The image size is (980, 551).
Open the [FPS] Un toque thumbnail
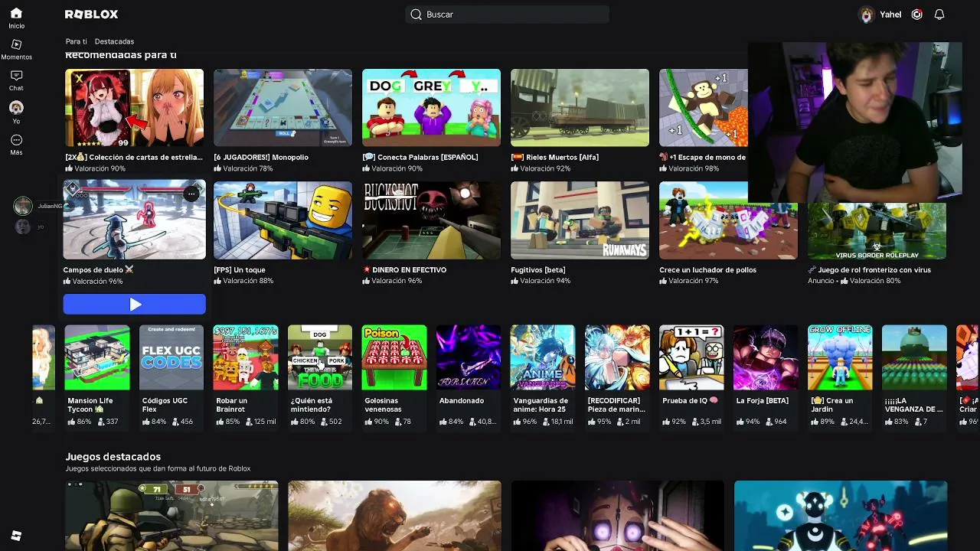pos(283,220)
